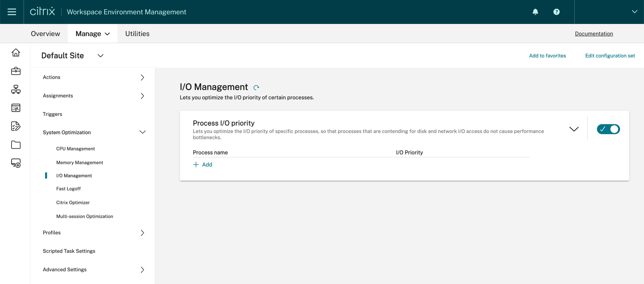Image resolution: width=644 pixels, height=284 pixels.
Task: Click Edit configuration set link
Action: pyautogui.click(x=610, y=56)
